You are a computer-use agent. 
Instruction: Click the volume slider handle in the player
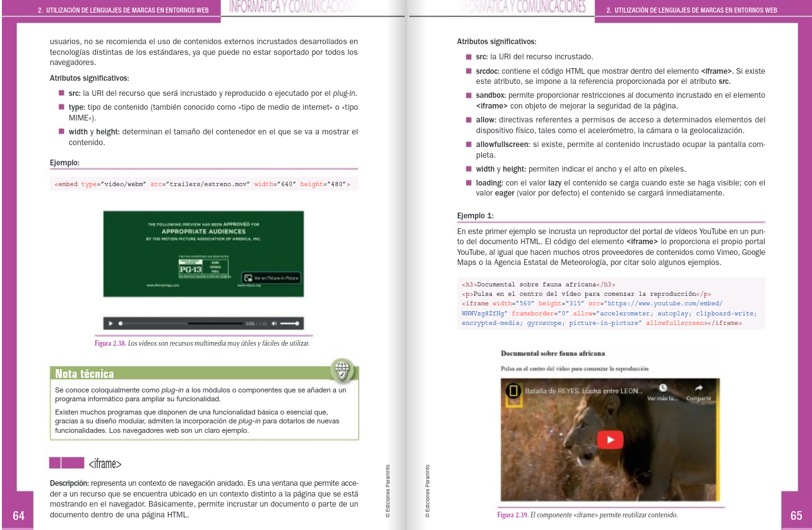(297, 323)
